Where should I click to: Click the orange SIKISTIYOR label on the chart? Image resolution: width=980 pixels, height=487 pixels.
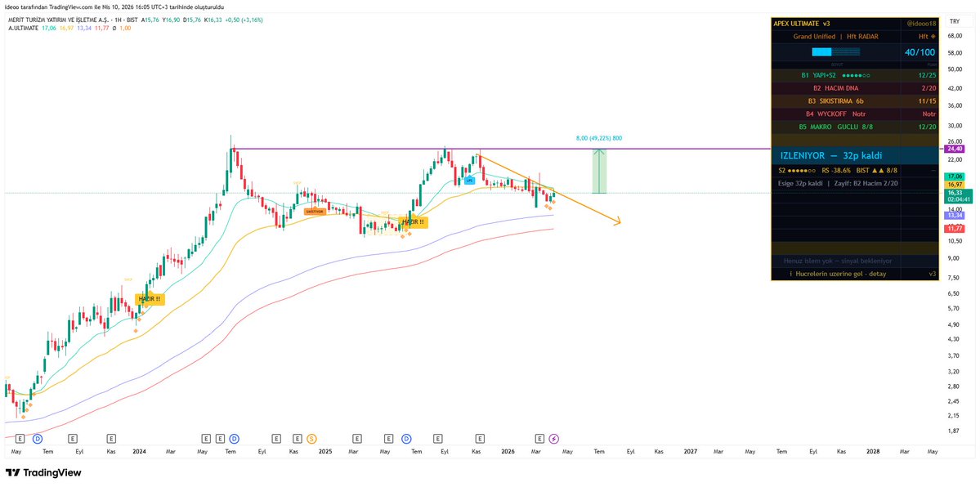[x=315, y=212]
